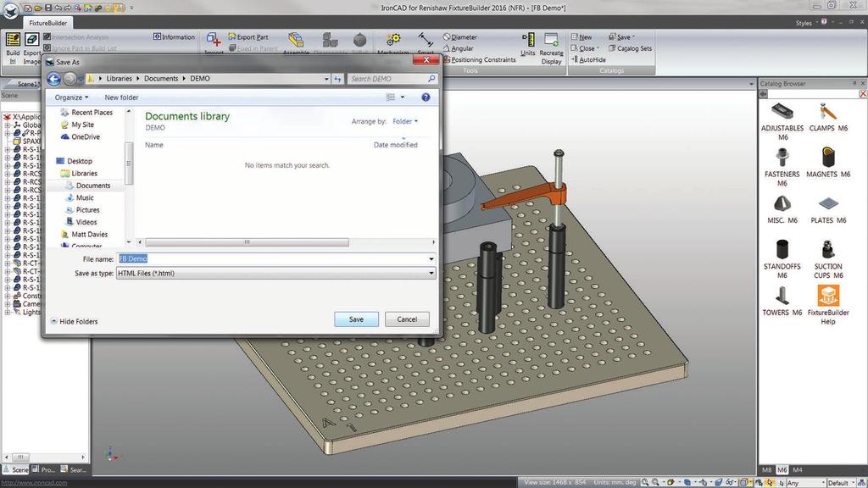Open www.ironcad.com link in status bar
The image size is (868, 488).
point(34,483)
